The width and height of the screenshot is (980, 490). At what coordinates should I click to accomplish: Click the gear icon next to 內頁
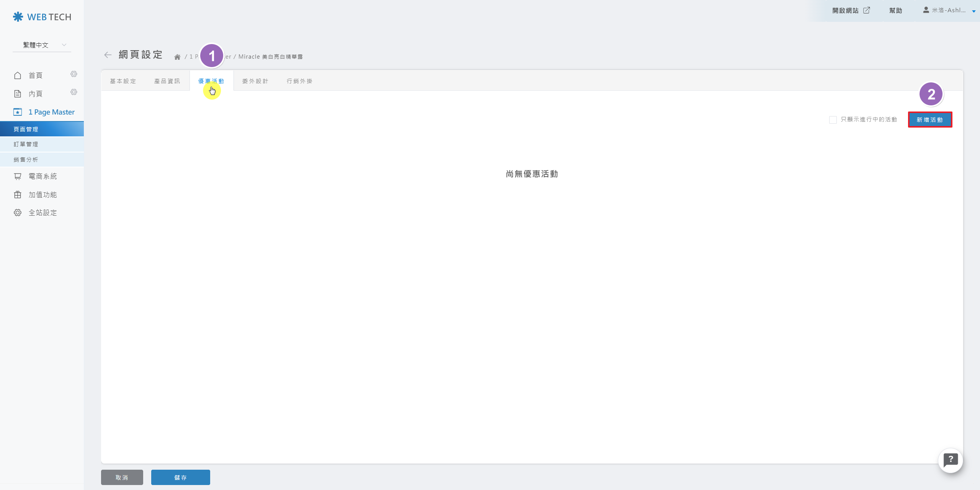pyautogui.click(x=74, y=92)
